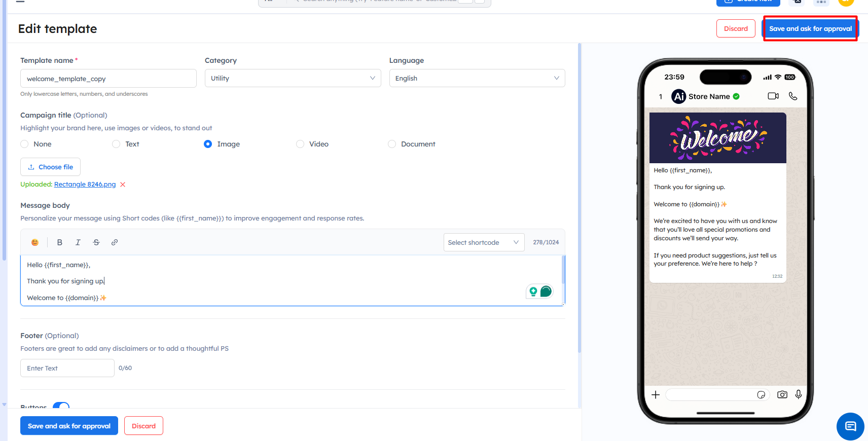Image resolution: width=868 pixels, height=441 pixels.
Task: Click the Choose file upload button
Action: (50, 167)
